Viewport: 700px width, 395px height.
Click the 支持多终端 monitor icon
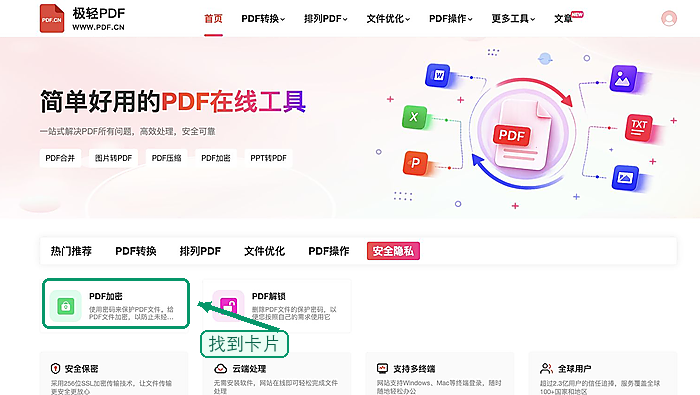(383, 369)
